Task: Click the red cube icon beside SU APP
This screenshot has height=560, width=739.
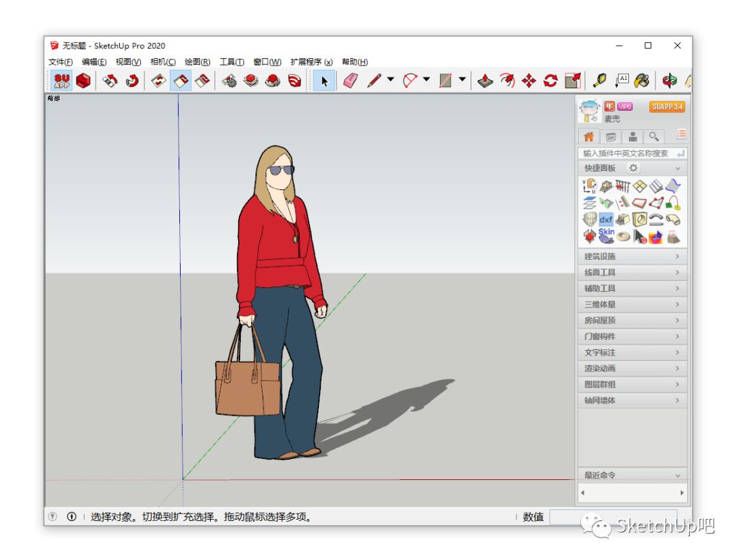Action: point(83,81)
